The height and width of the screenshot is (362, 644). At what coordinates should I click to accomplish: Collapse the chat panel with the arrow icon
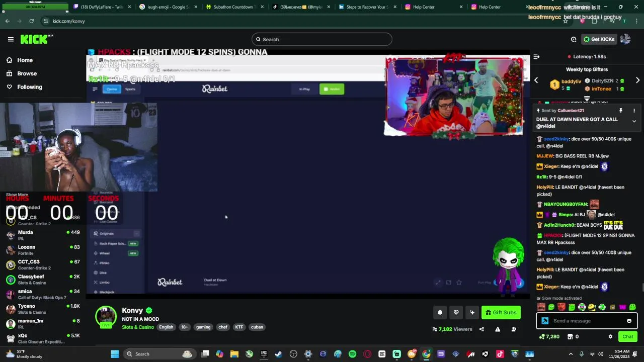(536, 57)
